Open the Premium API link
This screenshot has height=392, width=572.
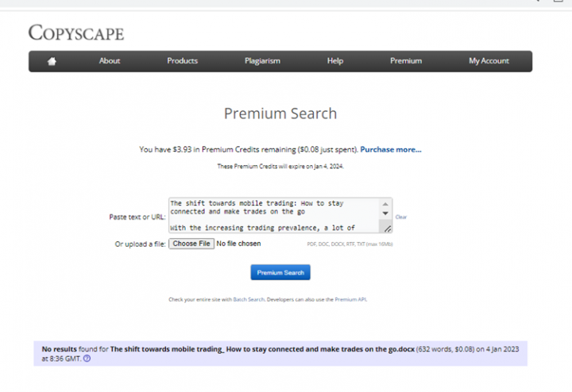350,299
